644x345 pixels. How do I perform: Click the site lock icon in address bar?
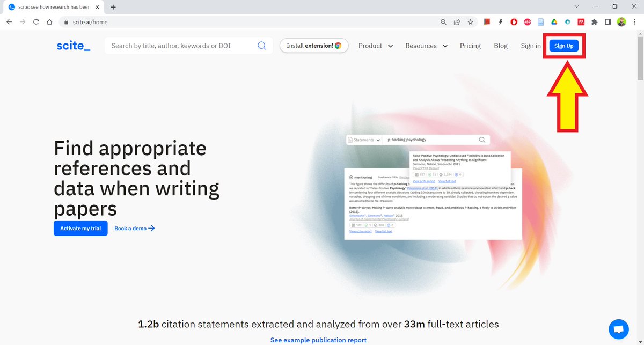67,23
